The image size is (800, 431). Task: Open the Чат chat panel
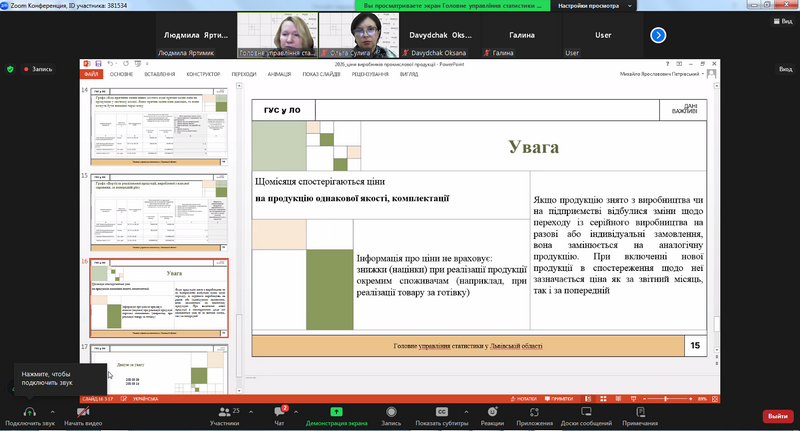[x=280, y=411]
